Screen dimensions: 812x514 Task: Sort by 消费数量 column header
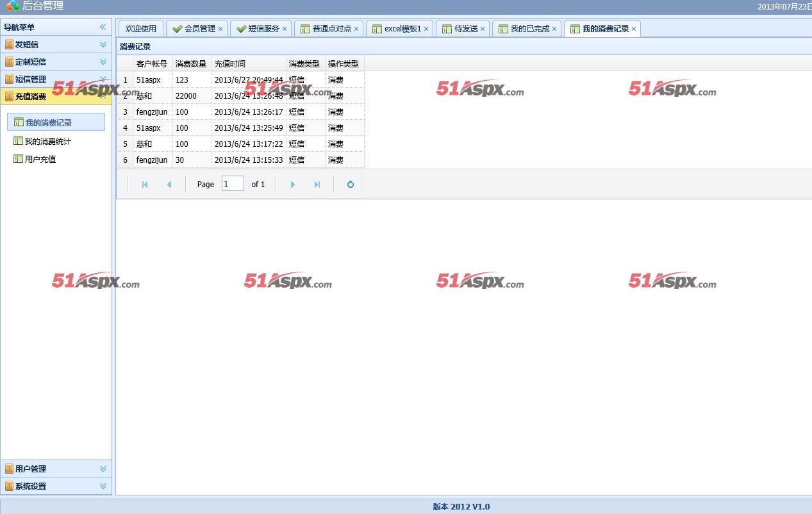[x=192, y=63]
